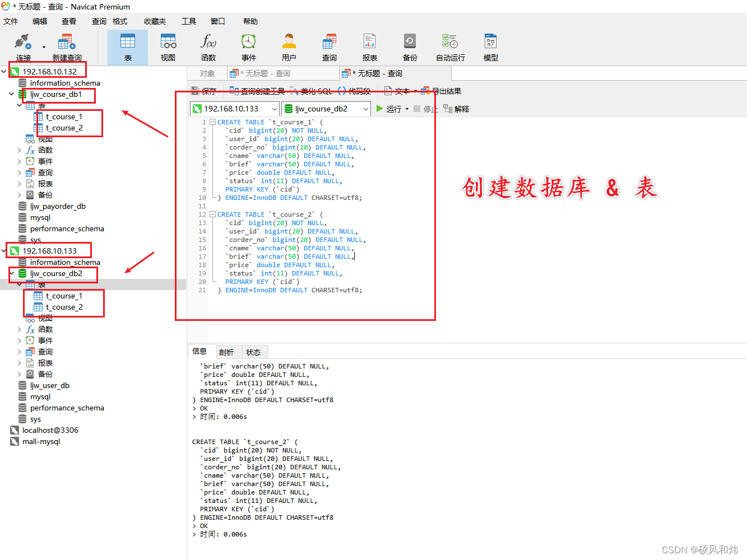Open the ljw_course_db2 database combo box

pyautogui.click(x=327, y=109)
